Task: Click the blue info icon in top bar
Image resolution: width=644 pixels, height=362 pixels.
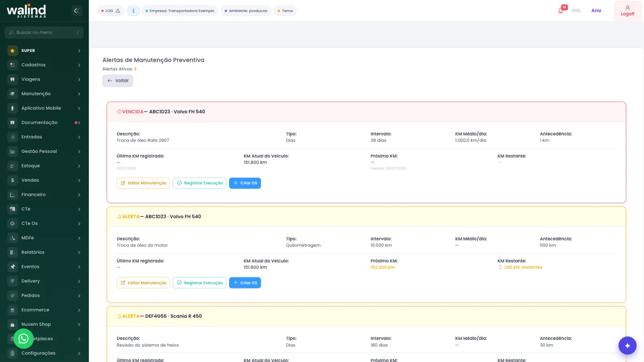Action: click(x=133, y=11)
